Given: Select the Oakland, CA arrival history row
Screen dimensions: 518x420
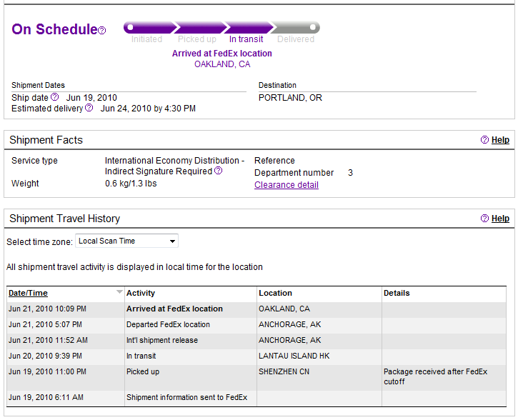Looking at the screenshot, I should (x=256, y=309).
